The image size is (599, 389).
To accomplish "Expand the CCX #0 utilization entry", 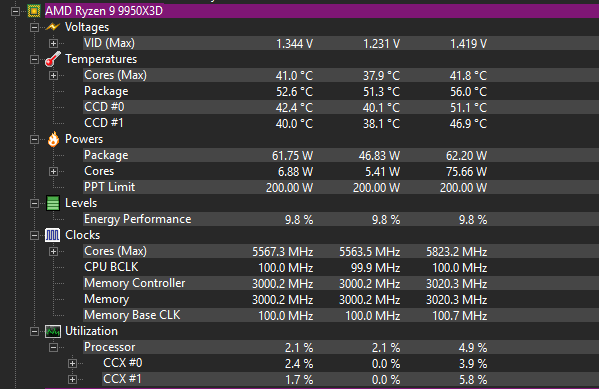I will 72,363.
